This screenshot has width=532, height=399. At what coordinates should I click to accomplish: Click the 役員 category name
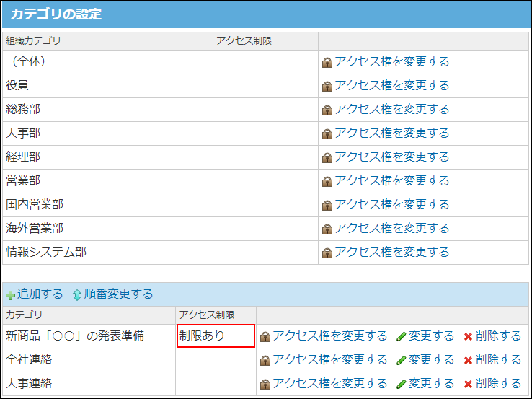[x=17, y=85]
